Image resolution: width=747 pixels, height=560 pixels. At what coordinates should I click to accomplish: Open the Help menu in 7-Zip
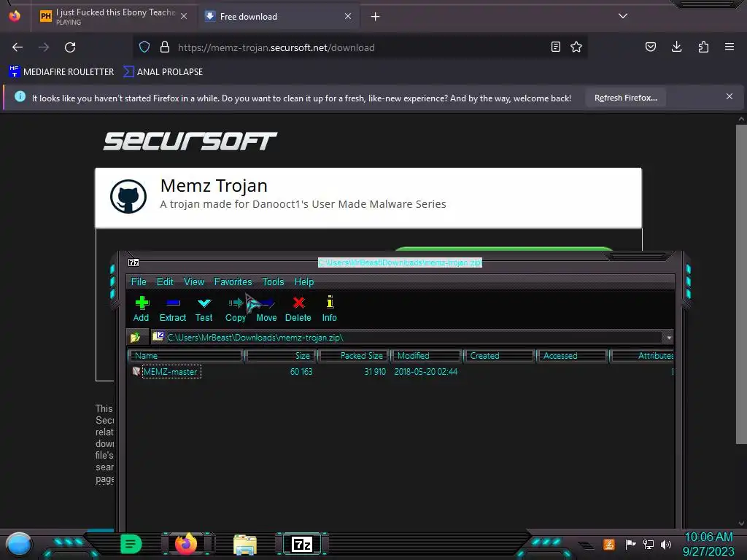[304, 282]
